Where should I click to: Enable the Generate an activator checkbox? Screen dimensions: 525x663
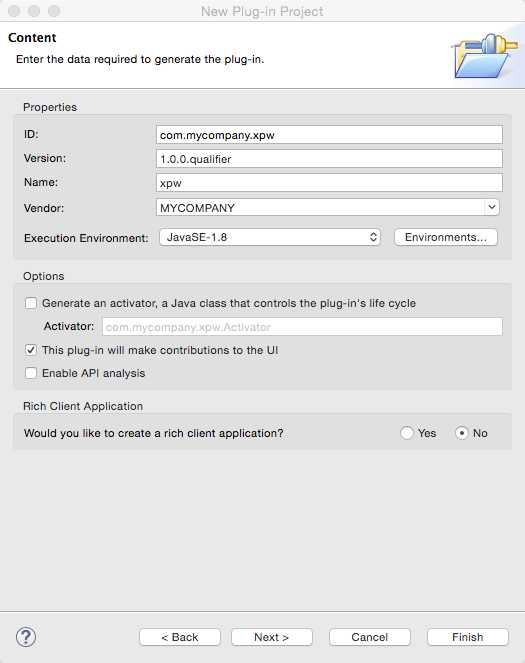31,303
